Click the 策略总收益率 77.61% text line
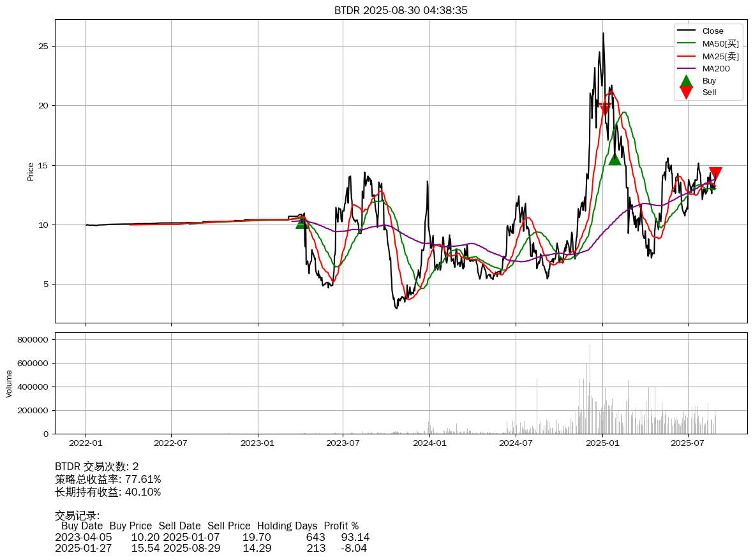 [108, 479]
